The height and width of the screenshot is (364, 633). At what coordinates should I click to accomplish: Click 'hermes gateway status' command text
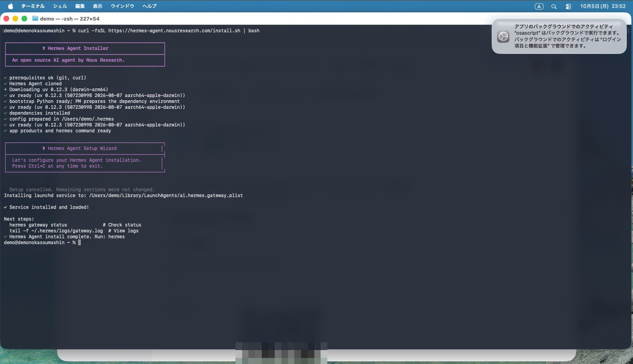coord(38,225)
